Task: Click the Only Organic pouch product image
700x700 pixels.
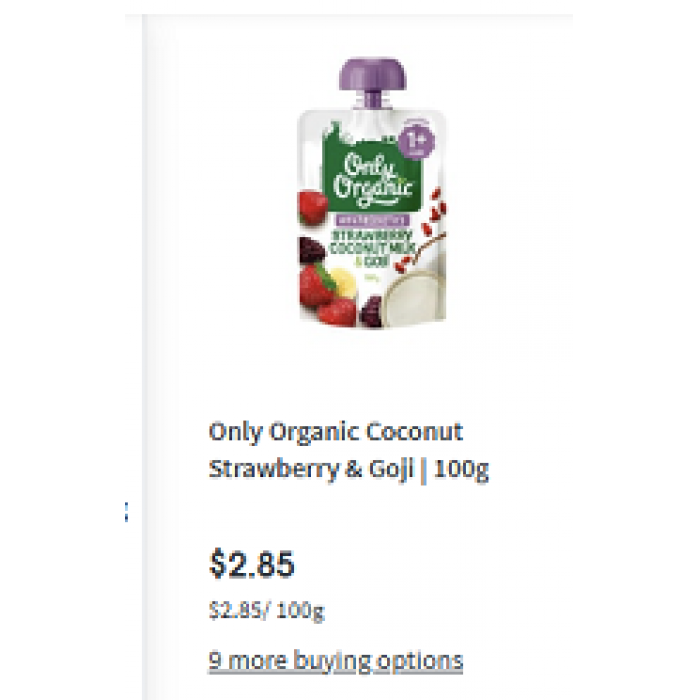Action: (x=372, y=200)
